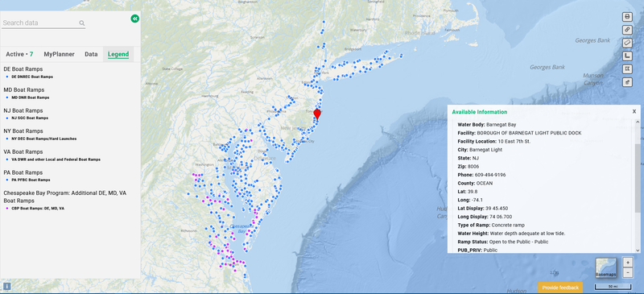Viewport: 644px width, 294px height.
Task: Zoom in with the plus button
Action: pos(627,263)
